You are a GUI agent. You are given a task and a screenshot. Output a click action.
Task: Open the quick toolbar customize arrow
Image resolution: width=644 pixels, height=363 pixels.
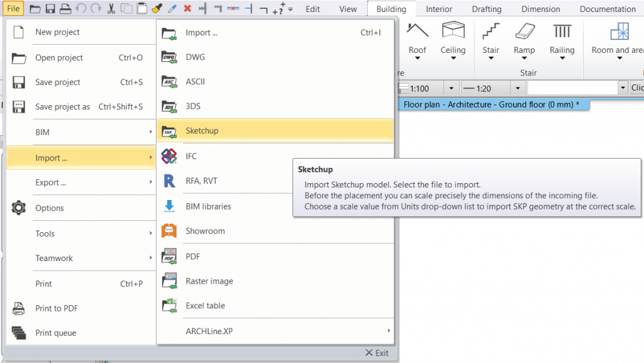pyautogui.click(x=291, y=9)
